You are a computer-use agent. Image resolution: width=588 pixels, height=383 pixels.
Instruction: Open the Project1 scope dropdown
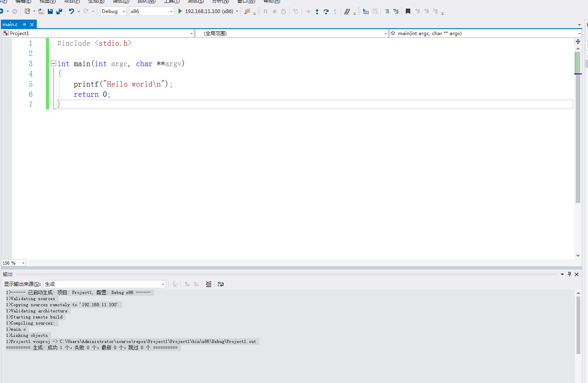(x=98, y=33)
